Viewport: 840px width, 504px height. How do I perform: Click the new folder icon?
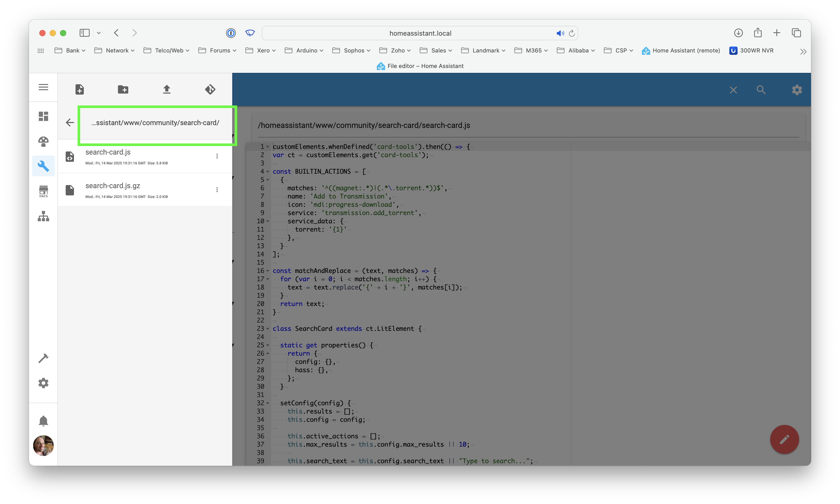point(123,89)
